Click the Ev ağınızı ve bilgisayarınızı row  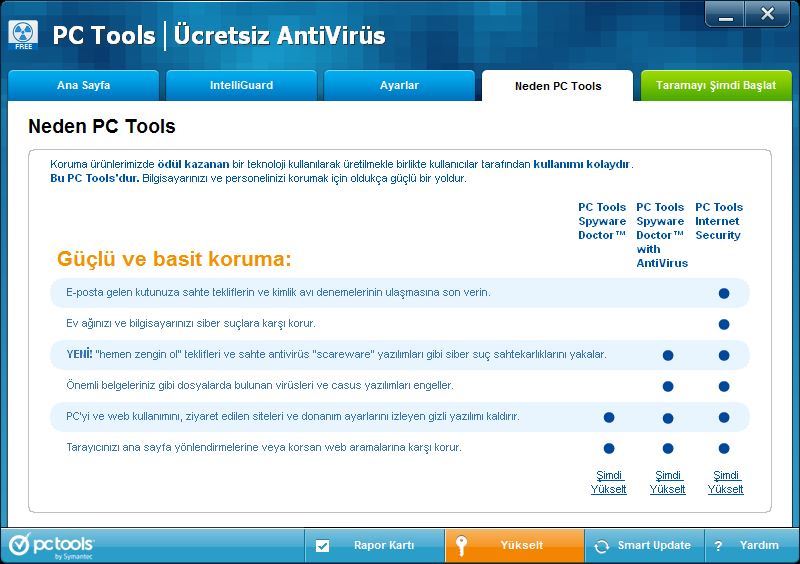click(x=399, y=324)
